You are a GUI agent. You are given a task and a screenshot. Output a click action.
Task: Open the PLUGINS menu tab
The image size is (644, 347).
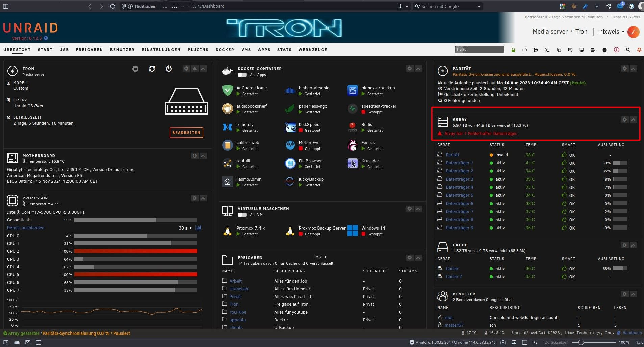(198, 50)
